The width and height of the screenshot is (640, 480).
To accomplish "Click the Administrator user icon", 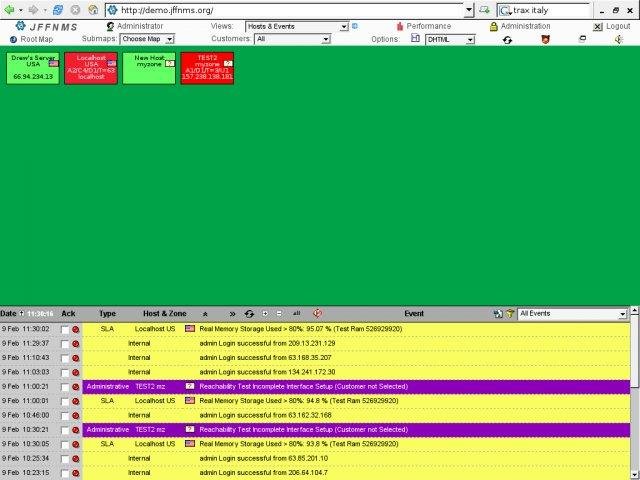I will tap(110, 27).
